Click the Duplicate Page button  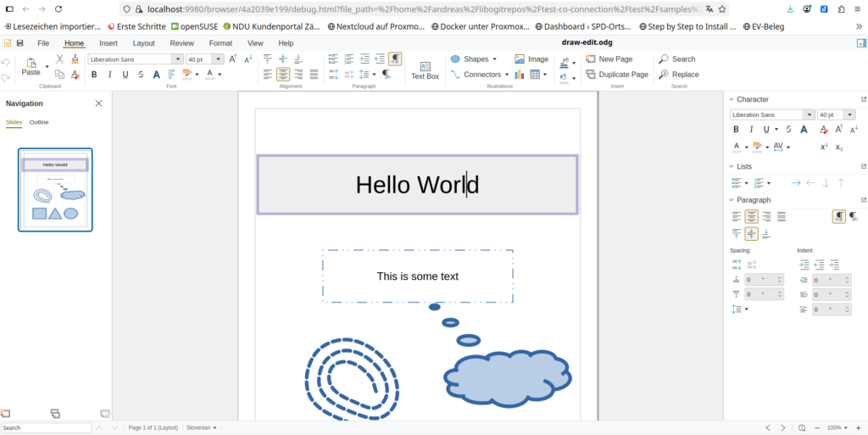617,74
